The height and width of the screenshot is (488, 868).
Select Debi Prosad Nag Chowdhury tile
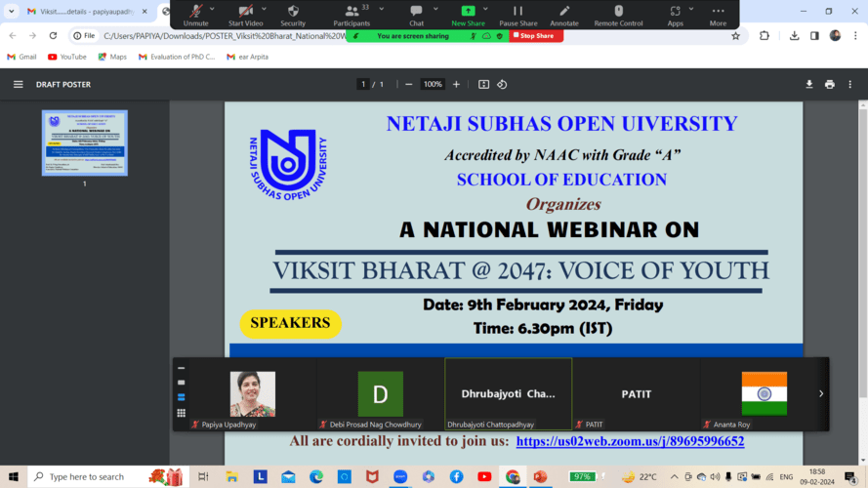[381, 394]
